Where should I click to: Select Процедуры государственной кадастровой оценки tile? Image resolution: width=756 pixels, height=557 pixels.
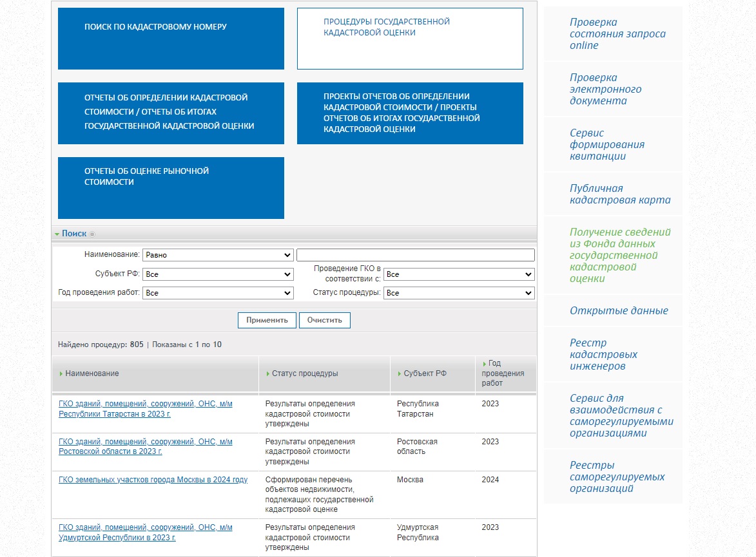[411, 39]
